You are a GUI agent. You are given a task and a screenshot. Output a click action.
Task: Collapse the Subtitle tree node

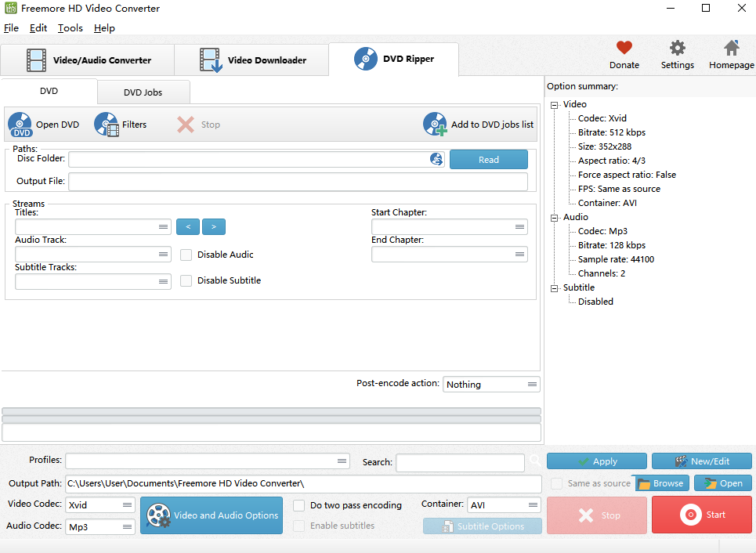coord(555,287)
